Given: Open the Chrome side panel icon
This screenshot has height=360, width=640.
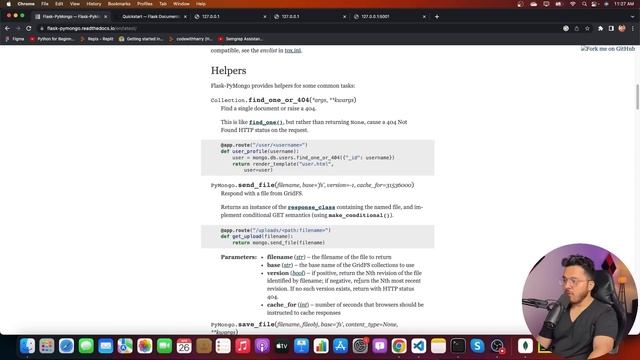Looking at the screenshot, I should [x=611, y=29].
